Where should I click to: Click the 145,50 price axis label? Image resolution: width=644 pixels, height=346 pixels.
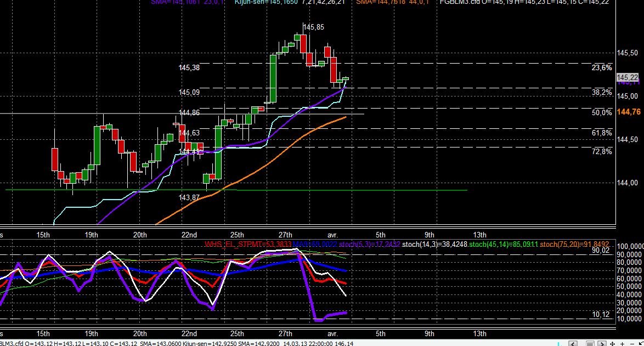[x=627, y=53]
